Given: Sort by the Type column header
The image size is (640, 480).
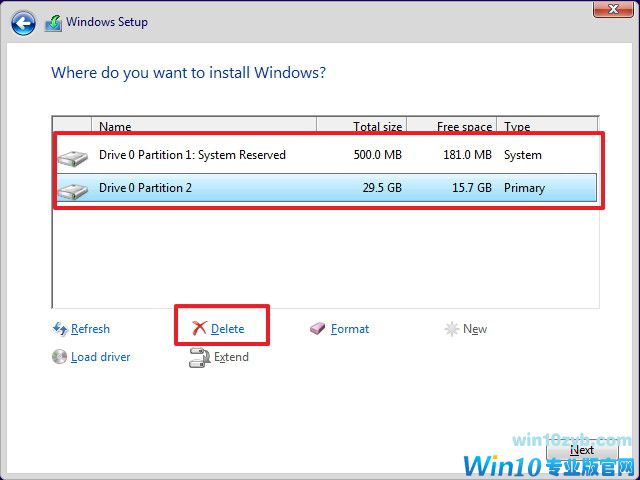Looking at the screenshot, I should click(x=548, y=126).
